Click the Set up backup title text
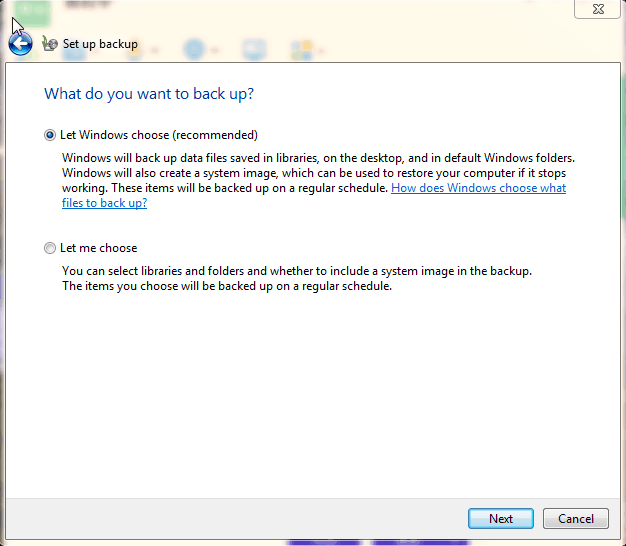 click(100, 44)
